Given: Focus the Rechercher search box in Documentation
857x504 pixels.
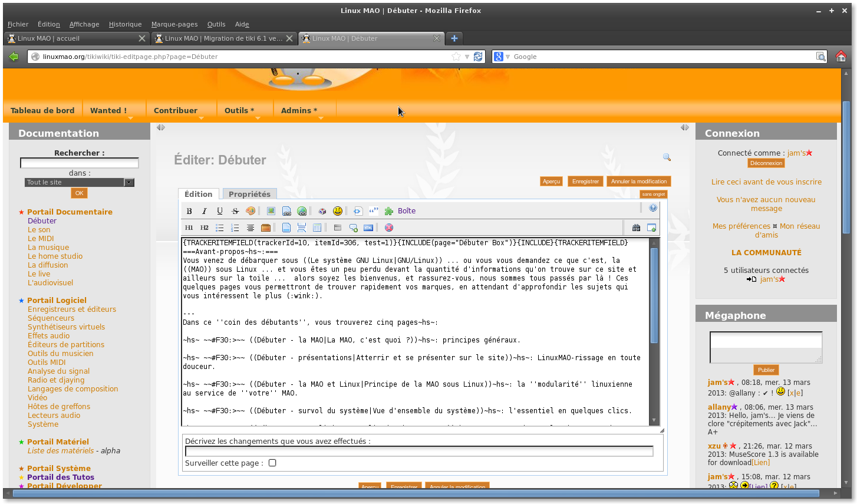Looking at the screenshot, I should pos(80,163).
